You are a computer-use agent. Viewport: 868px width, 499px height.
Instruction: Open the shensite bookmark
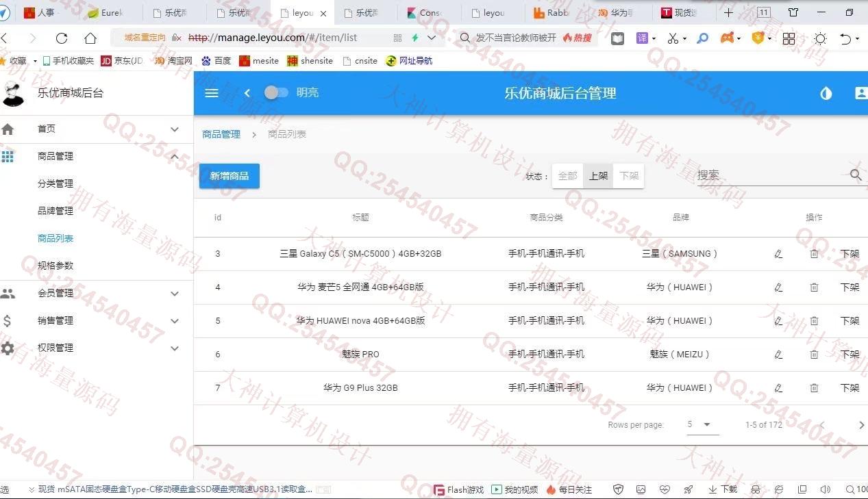[x=310, y=61]
